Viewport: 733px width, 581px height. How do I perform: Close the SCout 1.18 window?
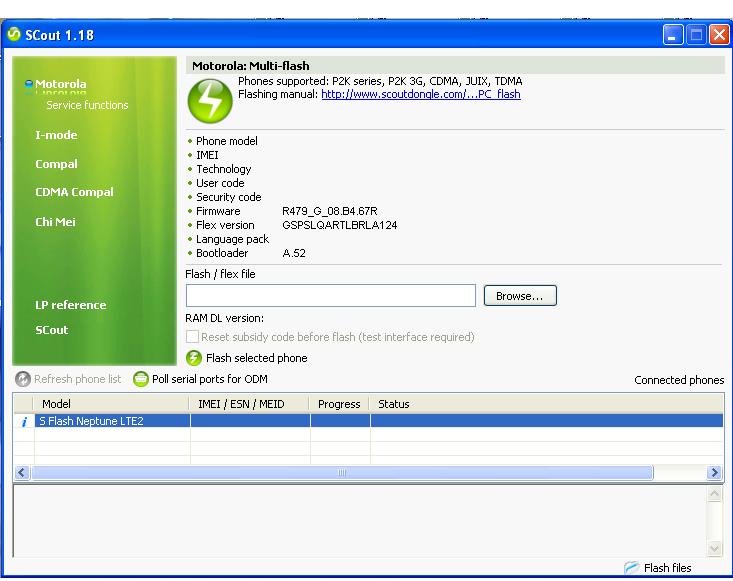point(719,35)
